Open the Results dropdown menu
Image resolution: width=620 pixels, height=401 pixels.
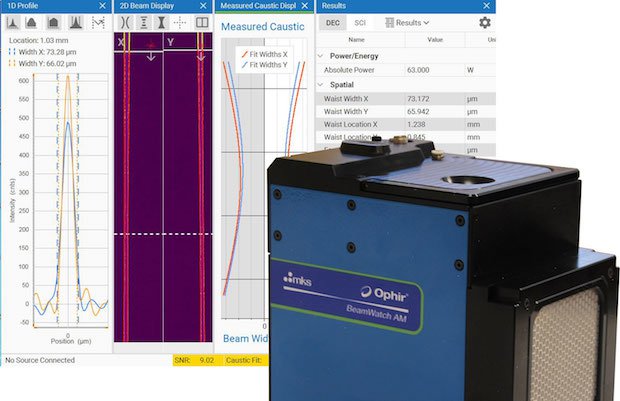(x=407, y=22)
